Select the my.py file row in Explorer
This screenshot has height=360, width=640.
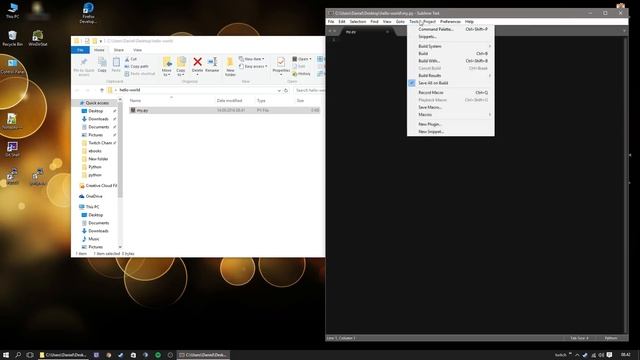coord(224,110)
